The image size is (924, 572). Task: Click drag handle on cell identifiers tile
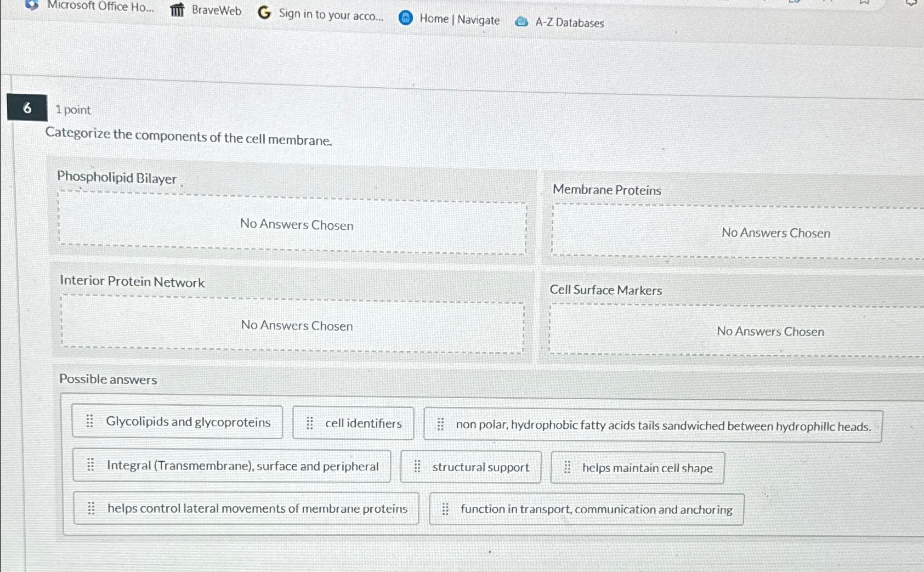310,423
